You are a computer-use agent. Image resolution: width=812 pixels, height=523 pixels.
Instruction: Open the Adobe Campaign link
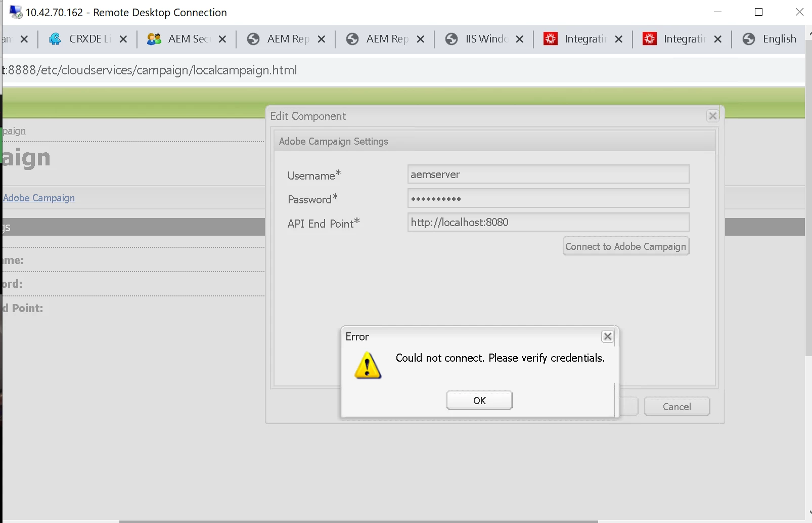pyautogui.click(x=39, y=198)
